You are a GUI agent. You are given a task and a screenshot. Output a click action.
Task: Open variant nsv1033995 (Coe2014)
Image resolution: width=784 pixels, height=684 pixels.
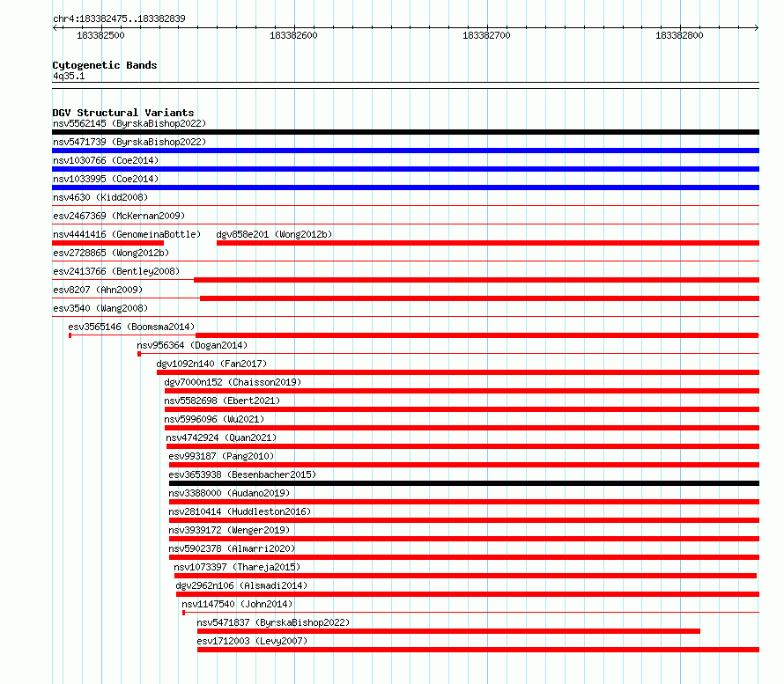click(x=106, y=179)
